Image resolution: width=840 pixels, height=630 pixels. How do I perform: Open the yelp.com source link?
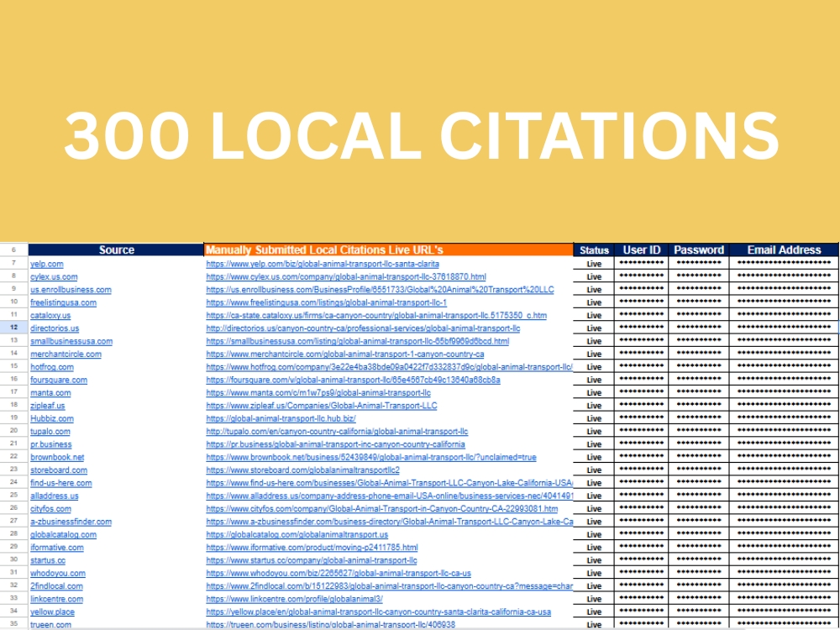46,264
